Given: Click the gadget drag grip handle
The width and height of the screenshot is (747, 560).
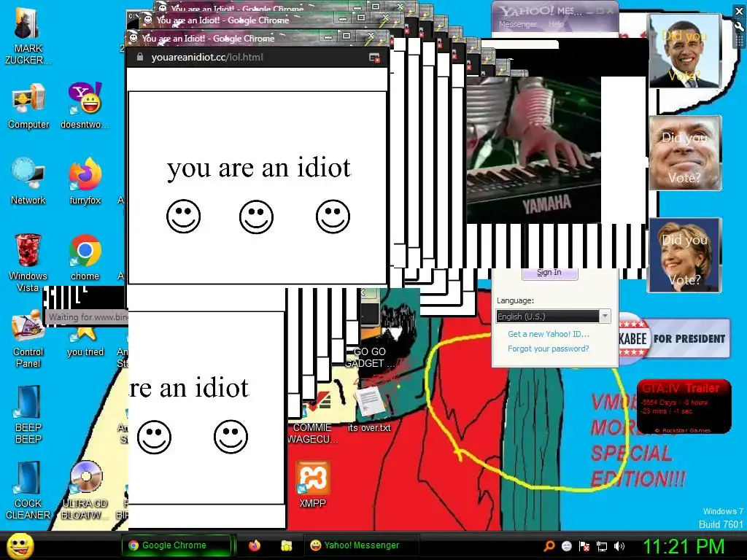Looking at the screenshot, I should tap(739, 41).
